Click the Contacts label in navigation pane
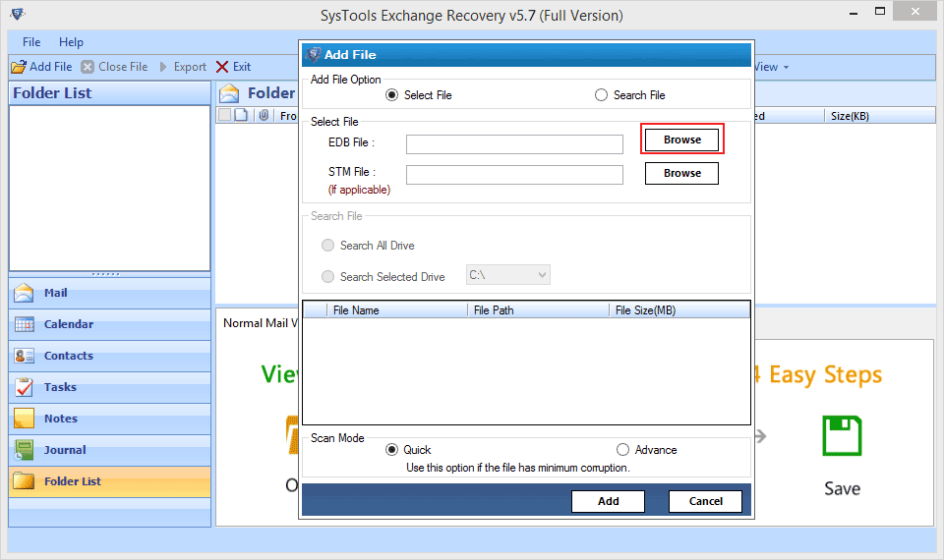Screen dimensions: 944x560 point(69,356)
